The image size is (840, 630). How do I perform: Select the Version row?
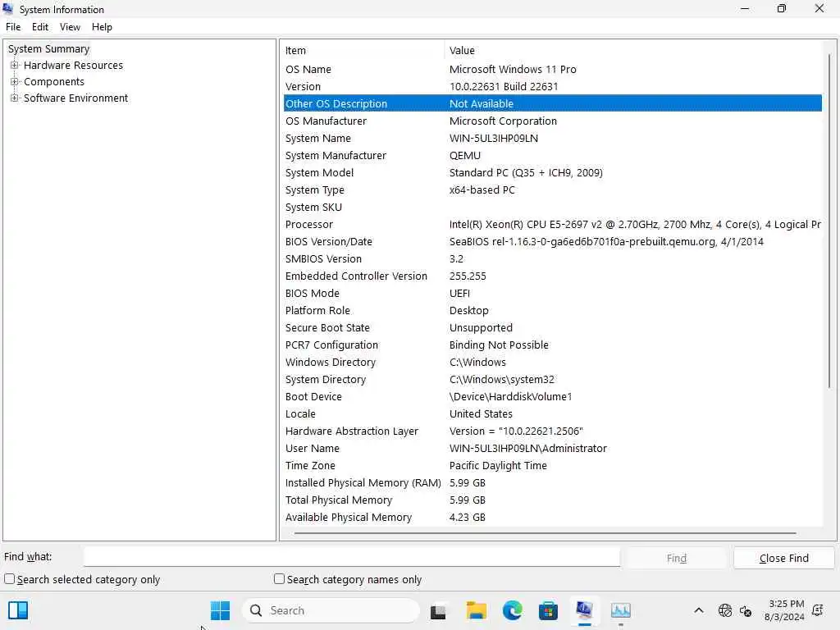point(552,86)
